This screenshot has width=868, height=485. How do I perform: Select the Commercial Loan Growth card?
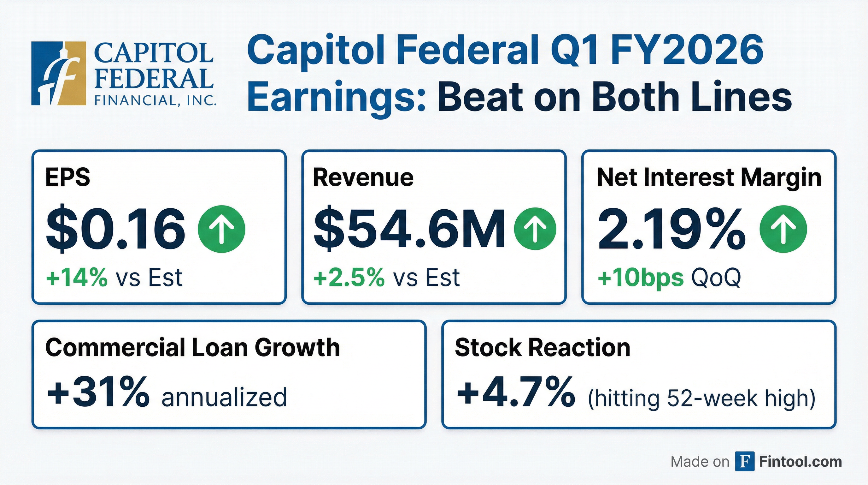(x=229, y=374)
